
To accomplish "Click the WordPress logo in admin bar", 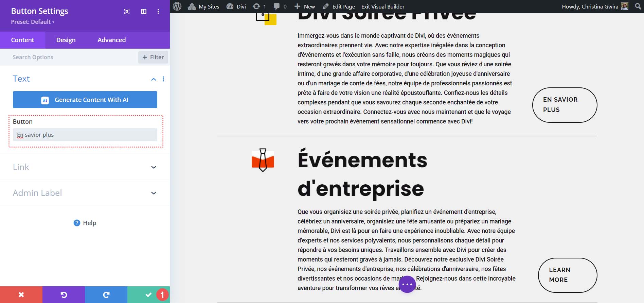I will click(177, 6).
